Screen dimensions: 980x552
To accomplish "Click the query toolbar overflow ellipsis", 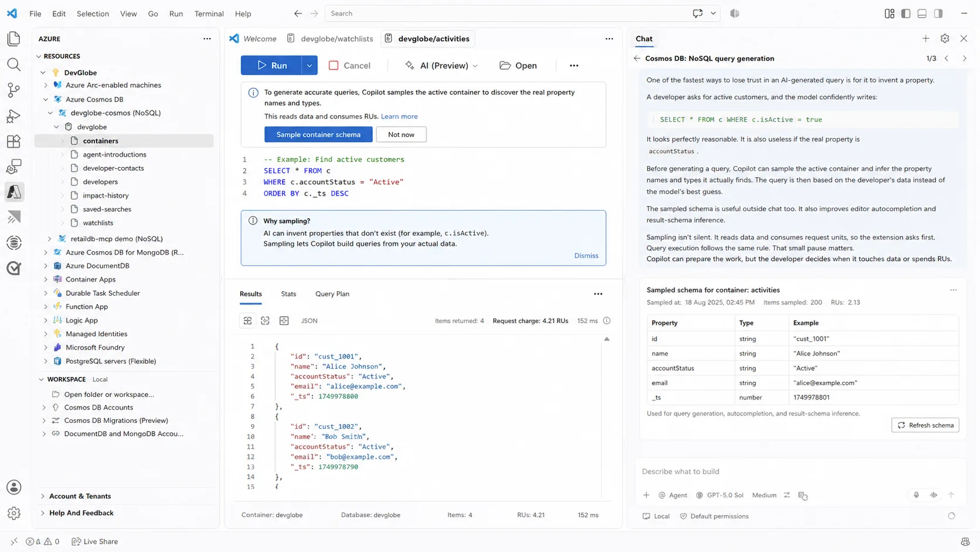I will (574, 66).
